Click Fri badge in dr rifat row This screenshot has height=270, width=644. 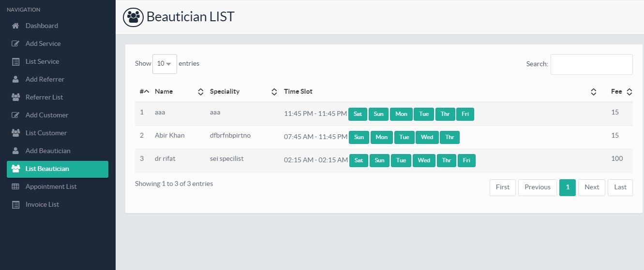[x=466, y=160]
